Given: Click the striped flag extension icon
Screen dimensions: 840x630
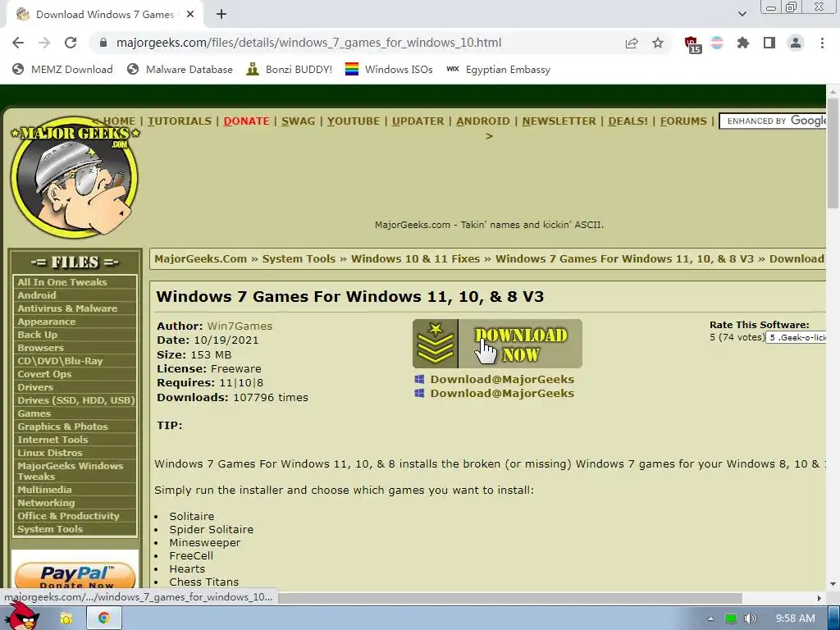Looking at the screenshot, I should point(717,43).
